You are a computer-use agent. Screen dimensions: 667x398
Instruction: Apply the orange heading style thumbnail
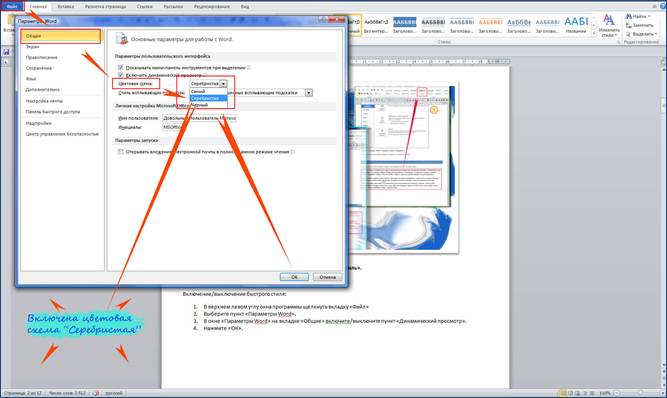(490, 25)
